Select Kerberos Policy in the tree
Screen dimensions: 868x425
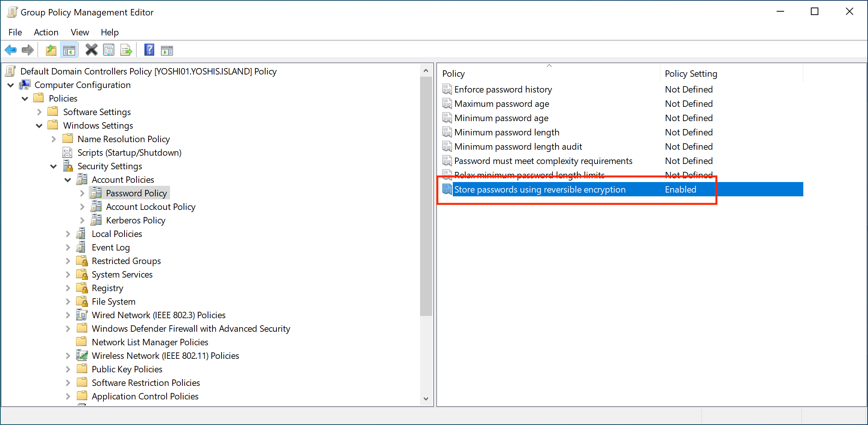click(135, 220)
